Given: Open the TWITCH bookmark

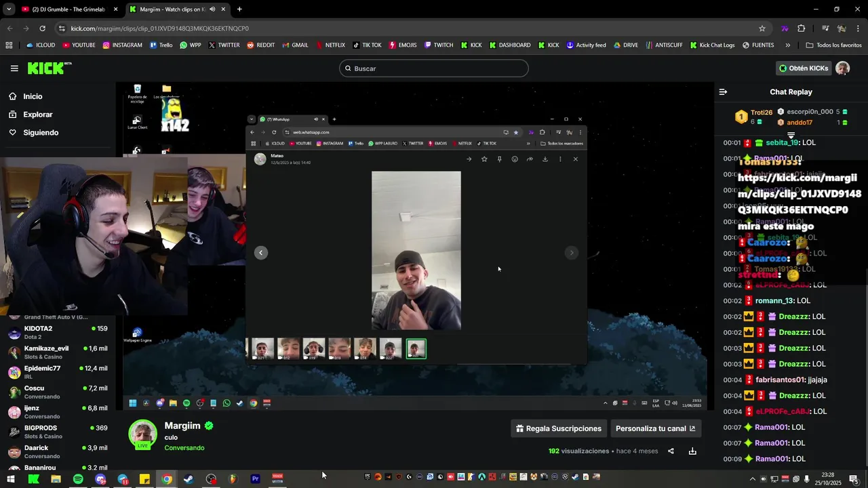Looking at the screenshot, I should (439, 45).
